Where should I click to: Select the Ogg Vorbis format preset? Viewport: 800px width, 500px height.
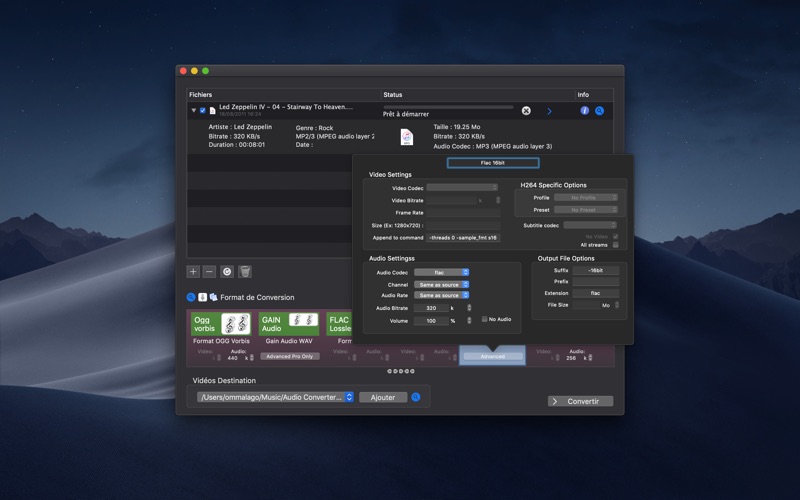click(221, 324)
